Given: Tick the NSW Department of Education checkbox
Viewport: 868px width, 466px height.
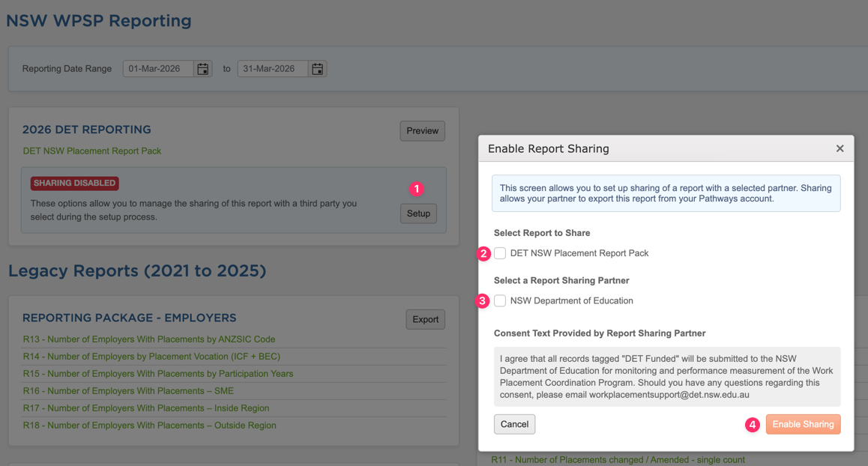Looking at the screenshot, I should tap(500, 300).
